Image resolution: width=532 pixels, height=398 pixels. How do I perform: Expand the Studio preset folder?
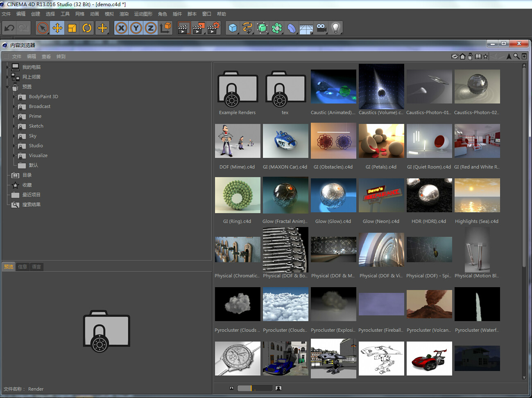[x=14, y=146]
